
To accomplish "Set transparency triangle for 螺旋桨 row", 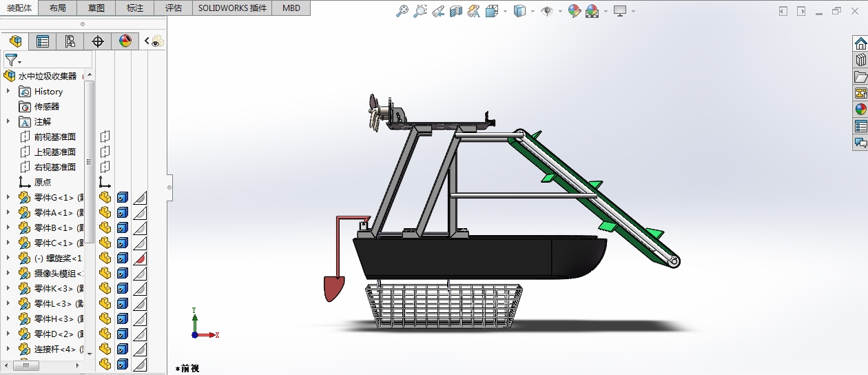I will click(x=140, y=258).
